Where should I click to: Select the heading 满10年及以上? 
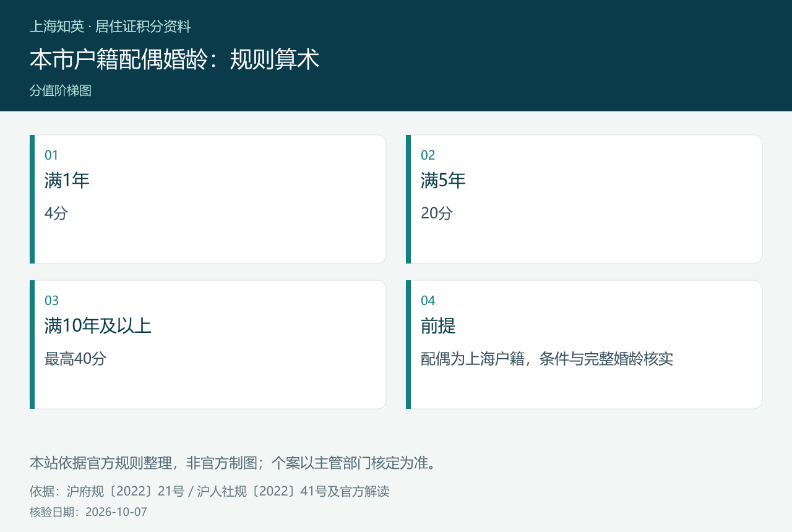(98, 326)
